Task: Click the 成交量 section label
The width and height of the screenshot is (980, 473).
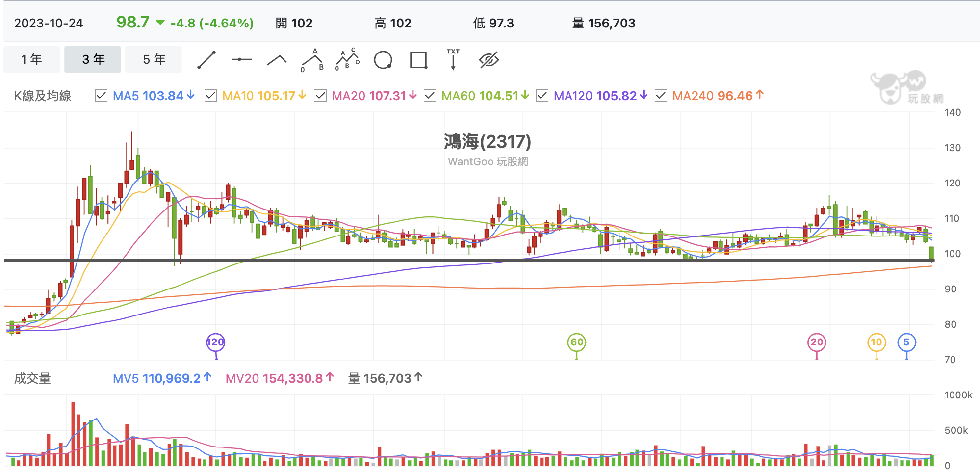Action: 32,378
